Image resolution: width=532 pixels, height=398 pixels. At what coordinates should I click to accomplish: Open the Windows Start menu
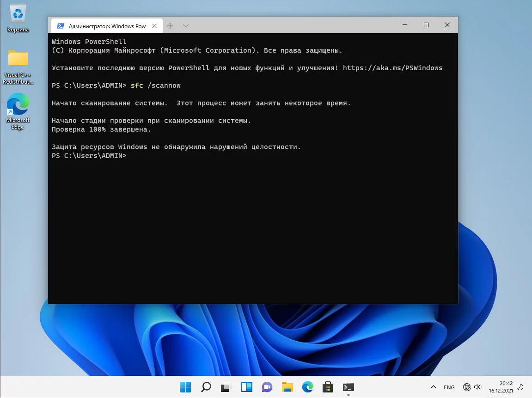pyautogui.click(x=185, y=387)
